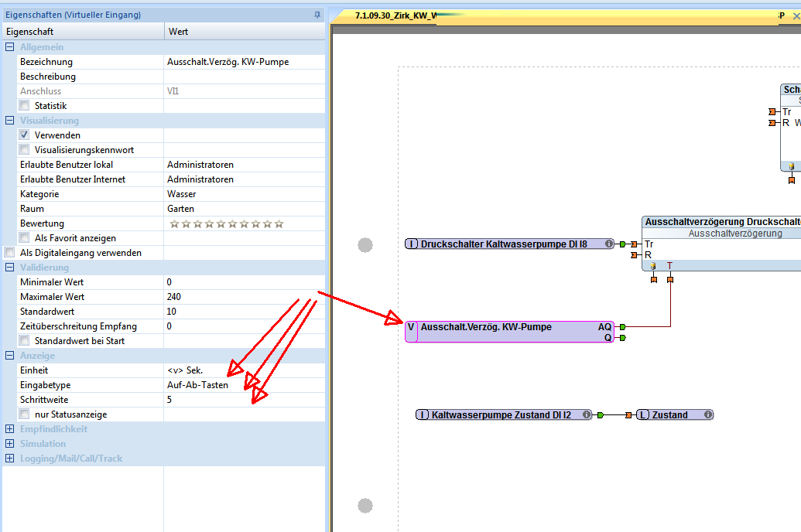Change Eingabetype value Auf-Ab-Tasten
The width and height of the screenshot is (801, 532).
pos(245,385)
